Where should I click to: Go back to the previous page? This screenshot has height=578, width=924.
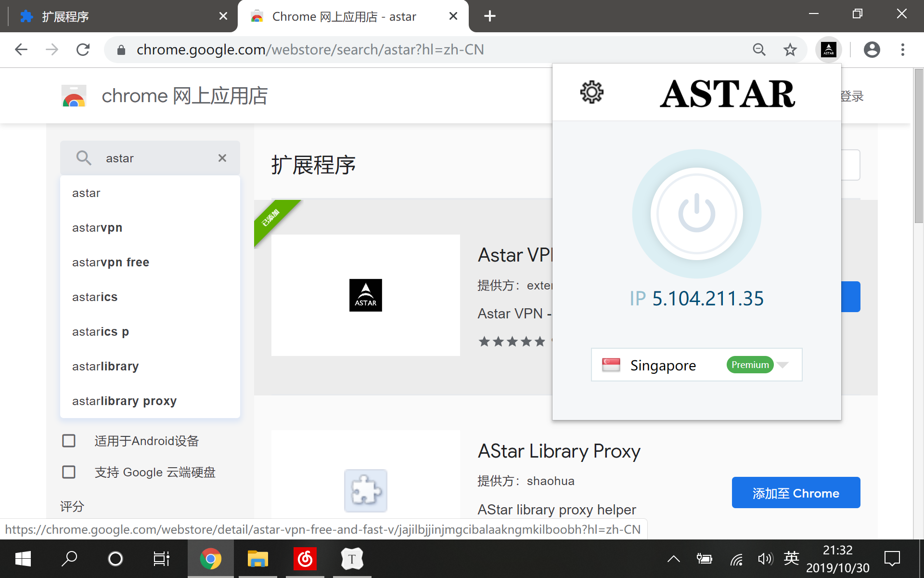pyautogui.click(x=21, y=49)
